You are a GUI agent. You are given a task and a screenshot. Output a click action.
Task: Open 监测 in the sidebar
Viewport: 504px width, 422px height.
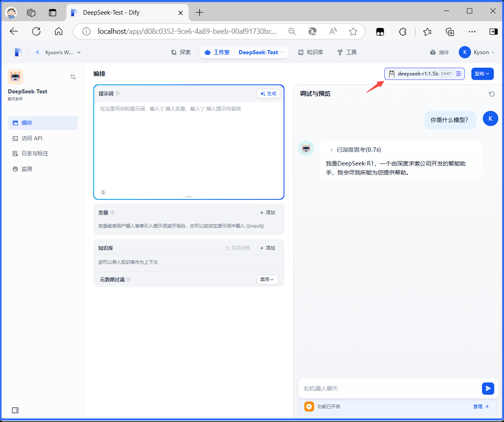[43, 169]
